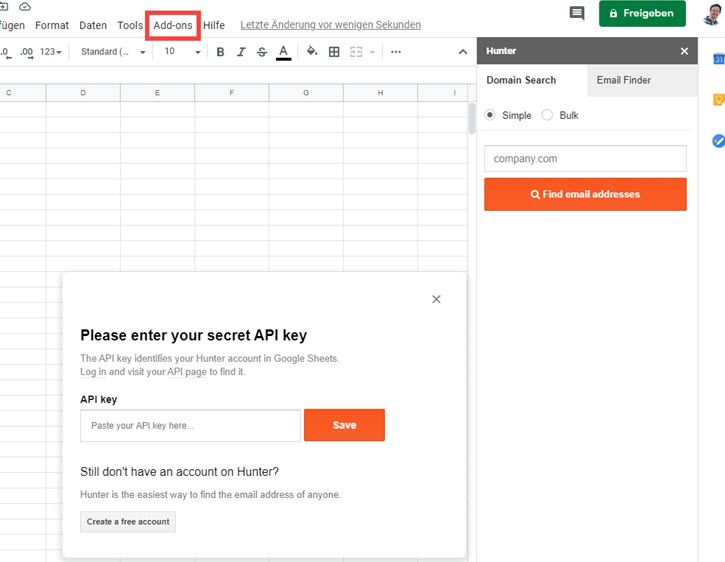Save the API key

click(344, 425)
